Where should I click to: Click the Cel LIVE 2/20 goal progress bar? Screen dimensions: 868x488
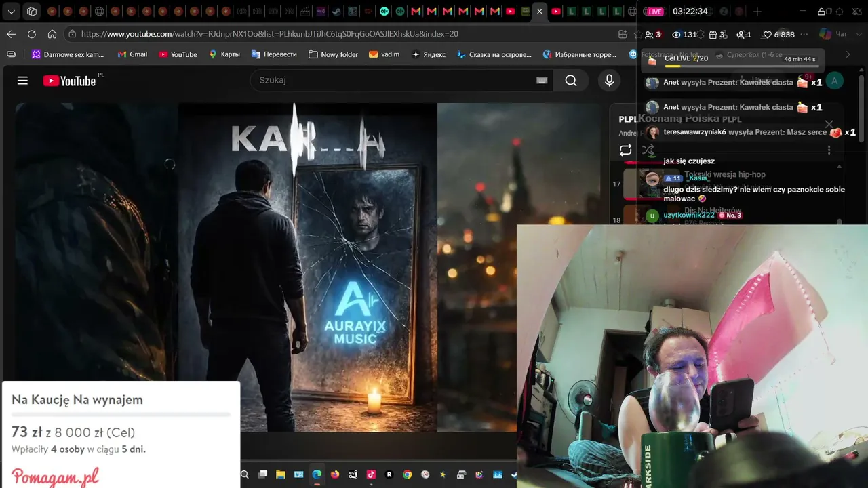[741, 66]
